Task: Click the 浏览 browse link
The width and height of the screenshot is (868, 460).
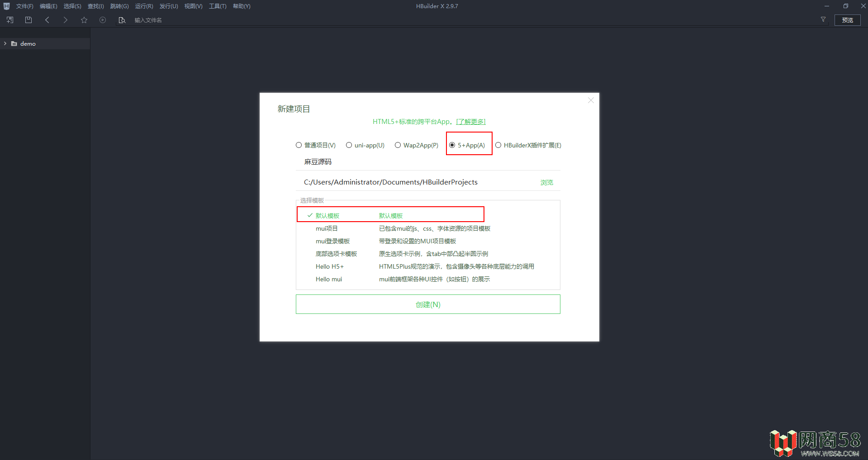Action: [547, 182]
